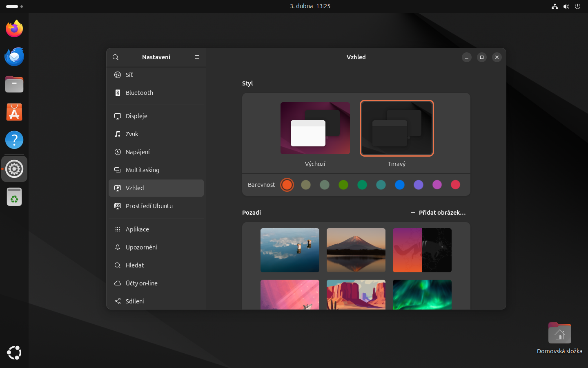The image size is (588, 368).
Task: Open the Displeje settings panel
Action: (156, 116)
